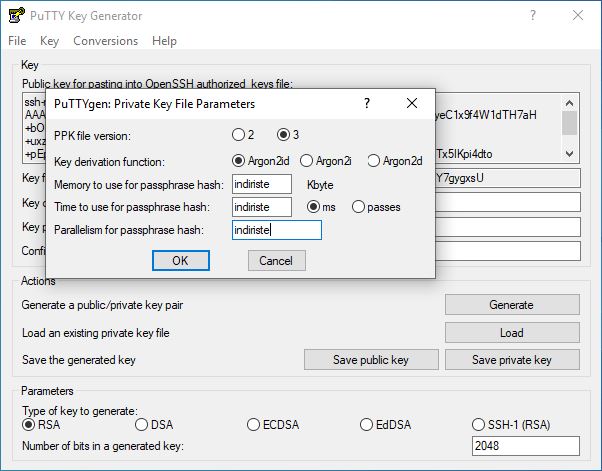Click the PuTTY Key Generator title icon
The image size is (602, 471).
click(x=17, y=16)
